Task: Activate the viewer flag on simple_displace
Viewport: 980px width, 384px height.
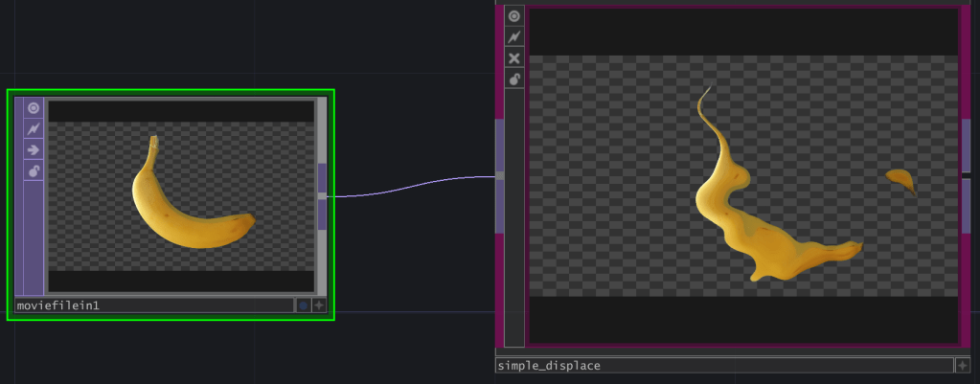Action: pyautogui.click(x=514, y=16)
